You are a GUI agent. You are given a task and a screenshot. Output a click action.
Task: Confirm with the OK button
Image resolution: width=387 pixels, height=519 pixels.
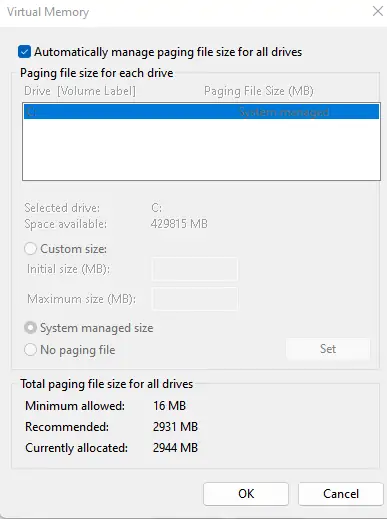tap(246, 494)
